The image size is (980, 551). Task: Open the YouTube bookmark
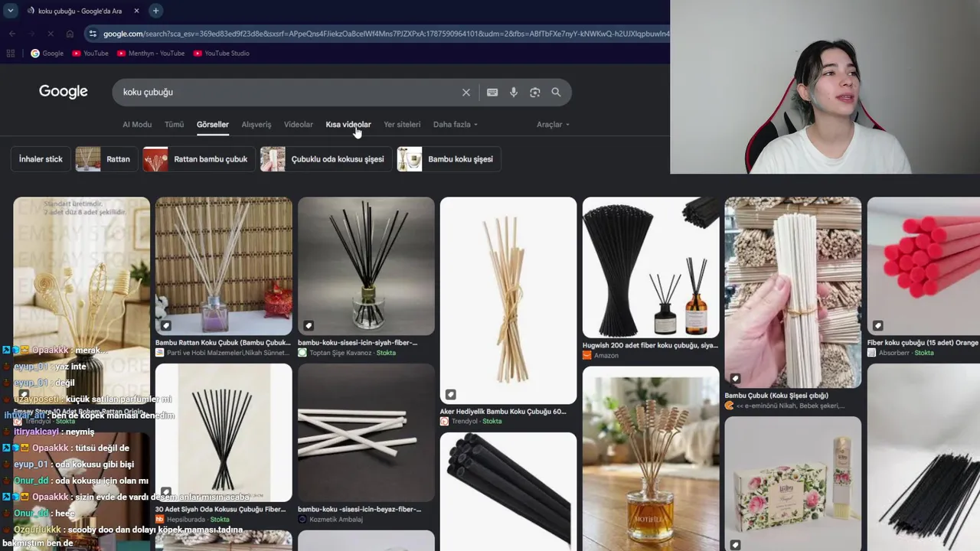90,54
